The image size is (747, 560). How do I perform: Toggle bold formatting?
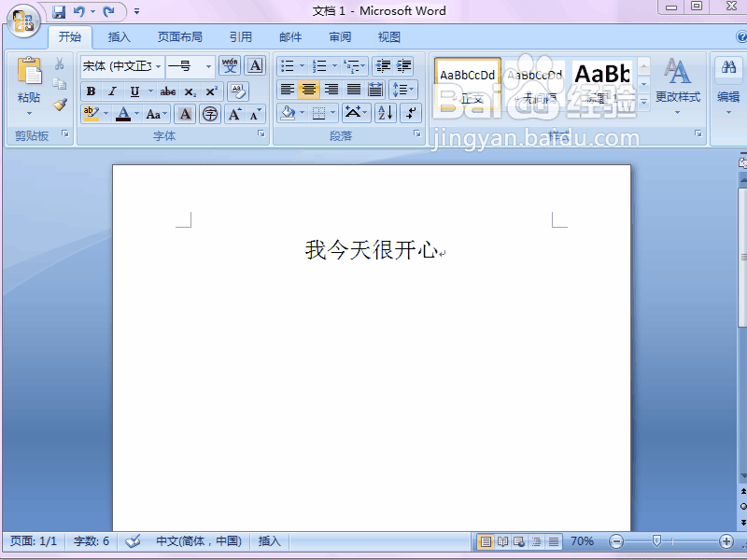92,91
